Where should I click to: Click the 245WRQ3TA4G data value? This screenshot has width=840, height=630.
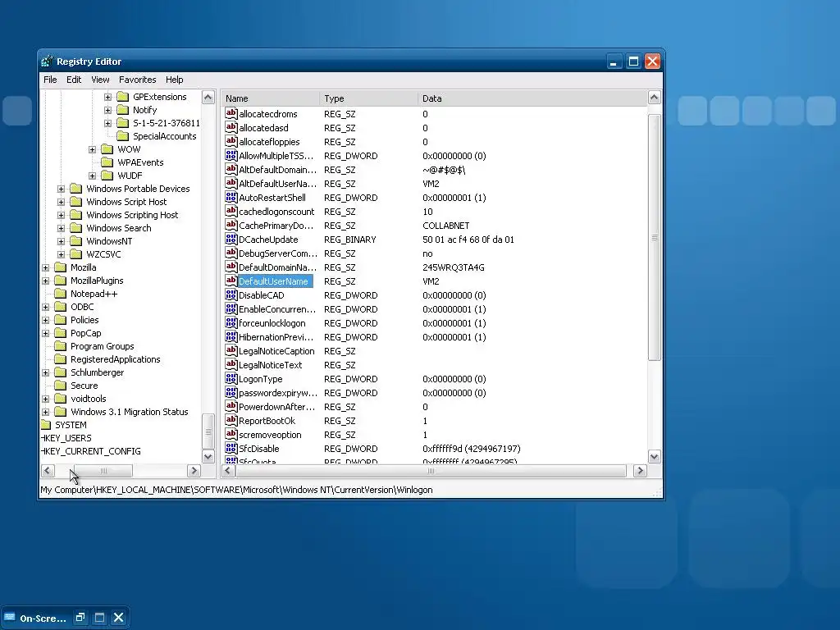click(x=453, y=267)
